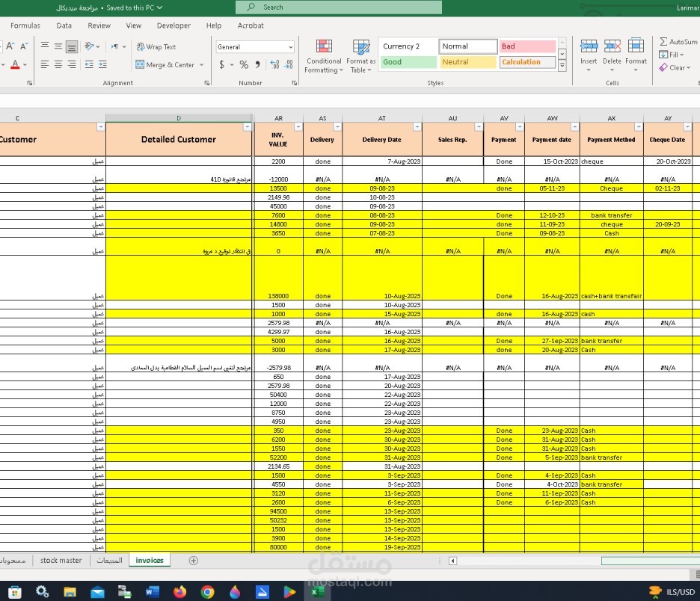Apply the Currency 2 cell style

click(x=408, y=46)
